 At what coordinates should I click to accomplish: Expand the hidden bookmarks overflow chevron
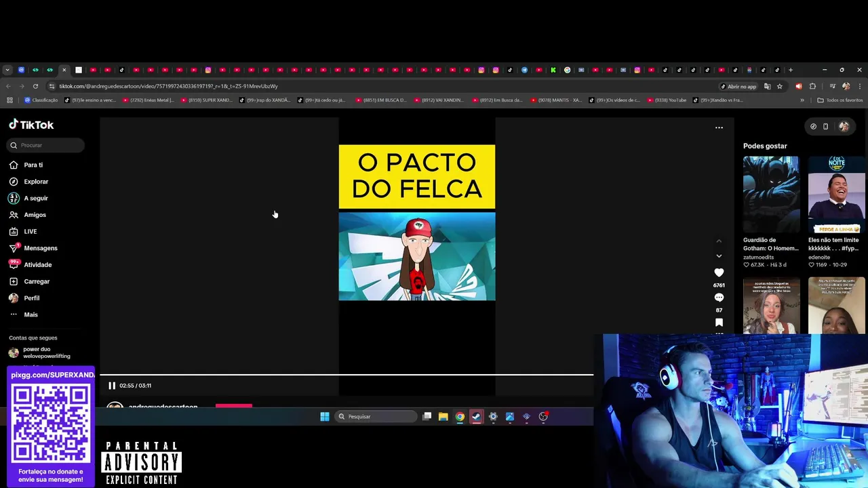pos(802,100)
